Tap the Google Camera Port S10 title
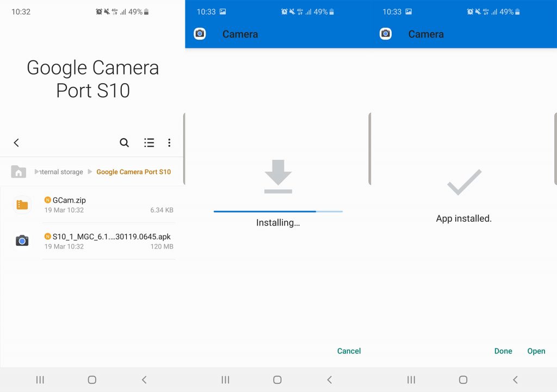The image size is (557, 392). [92, 79]
